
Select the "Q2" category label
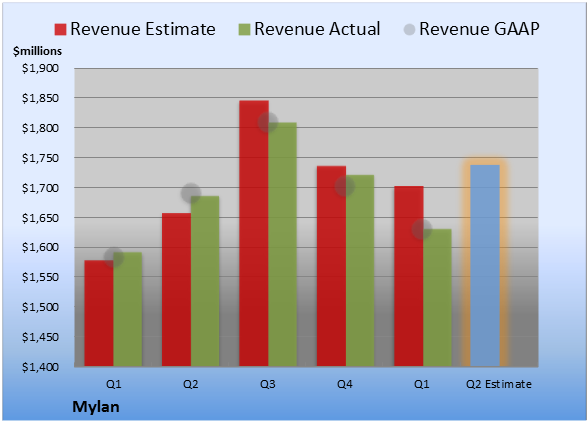point(190,384)
